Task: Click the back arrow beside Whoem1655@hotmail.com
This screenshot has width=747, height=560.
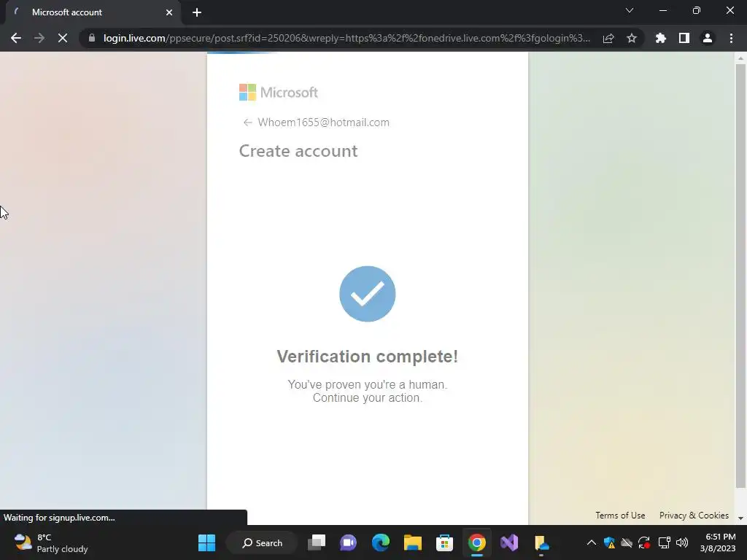Action: pyautogui.click(x=247, y=122)
